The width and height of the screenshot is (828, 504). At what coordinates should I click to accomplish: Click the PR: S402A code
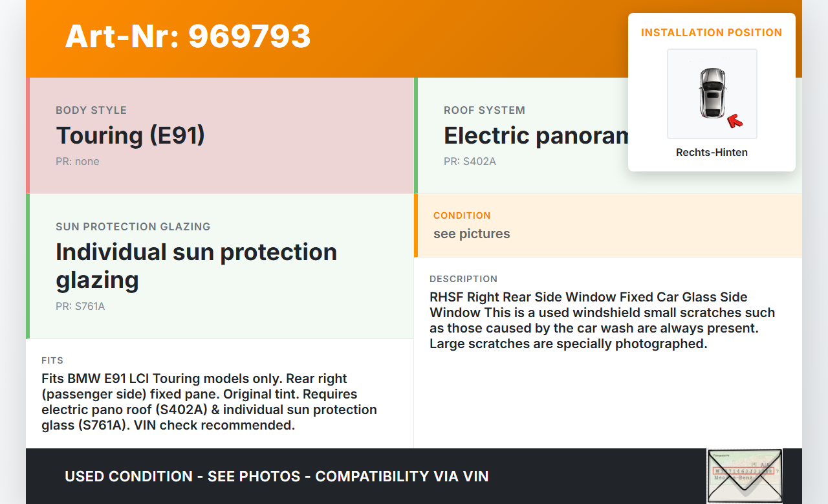[x=470, y=161]
